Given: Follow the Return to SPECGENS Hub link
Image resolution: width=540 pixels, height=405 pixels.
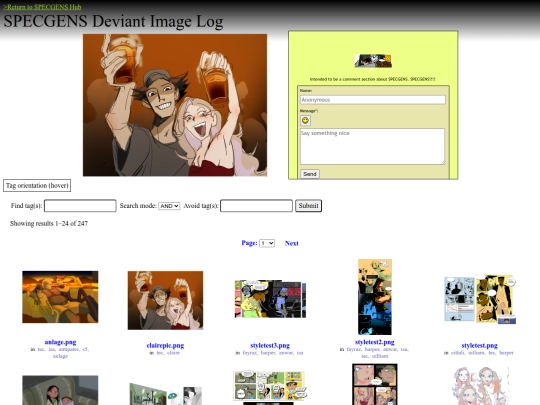Looking at the screenshot, I should coord(42,7).
